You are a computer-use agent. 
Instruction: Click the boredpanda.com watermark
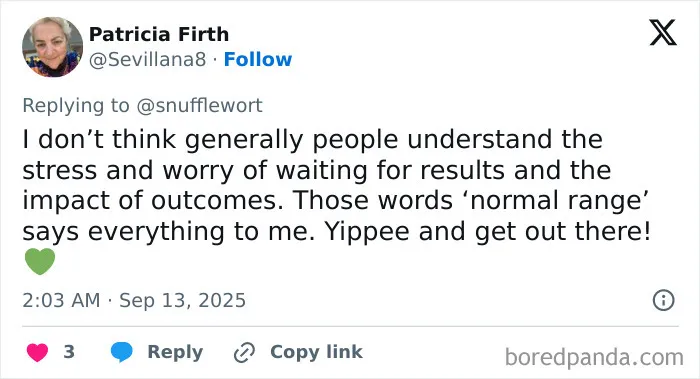click(x=594, y=358)
